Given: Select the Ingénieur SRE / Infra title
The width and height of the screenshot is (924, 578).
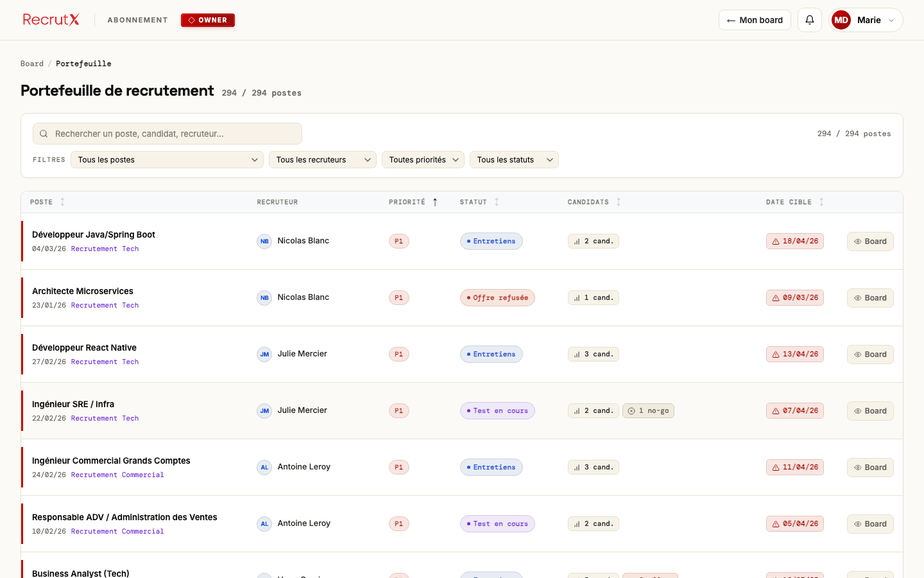Looking at the screenshot, I should tap(73, 405).
